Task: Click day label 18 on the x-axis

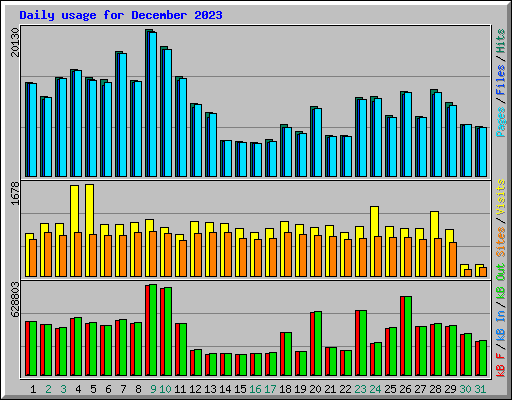Action: click(x=285, y=389)
